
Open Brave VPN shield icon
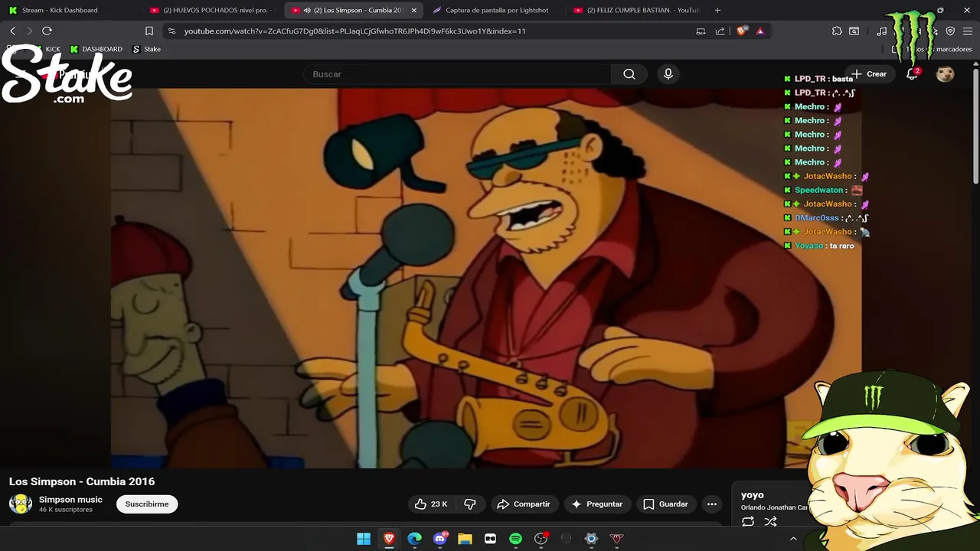pyautogui.click(x=950, y=31)
